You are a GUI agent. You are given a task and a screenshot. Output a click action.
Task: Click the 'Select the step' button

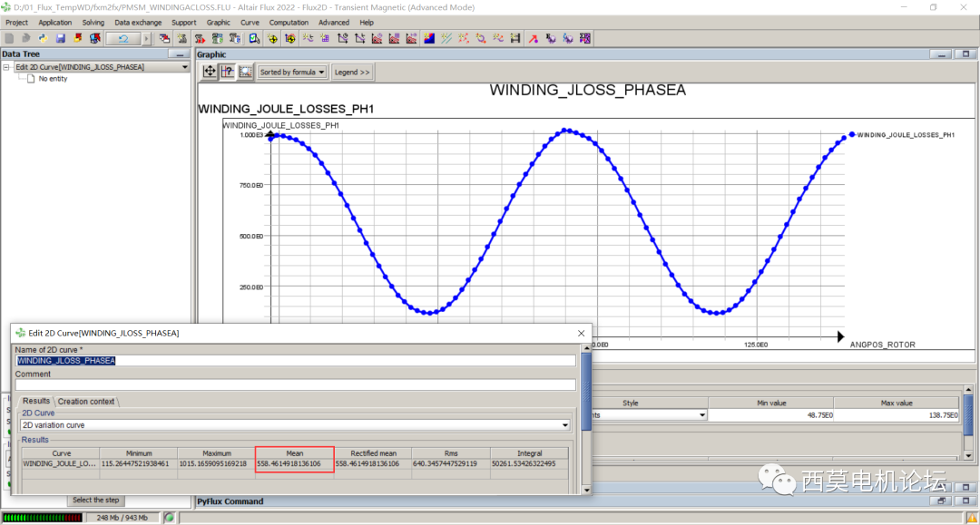coord(95,500)
